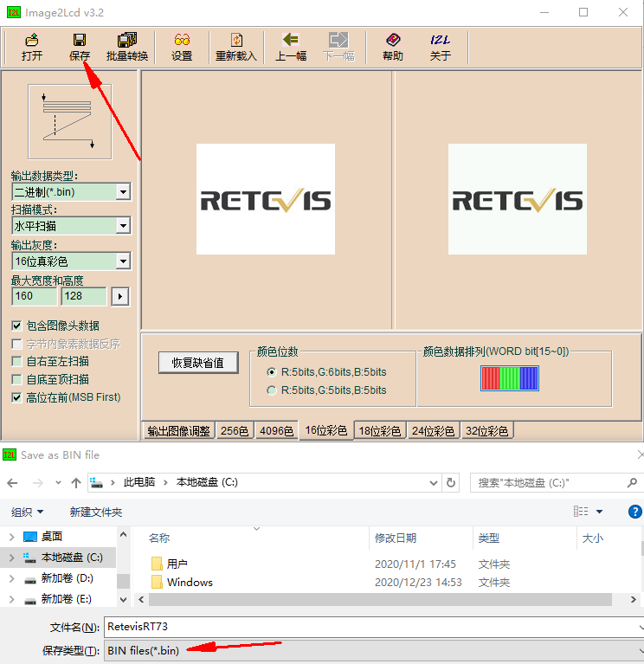Click Reload (重新载入) image icon
This screenshot has height=664, width=644.
tap(236, 47)
